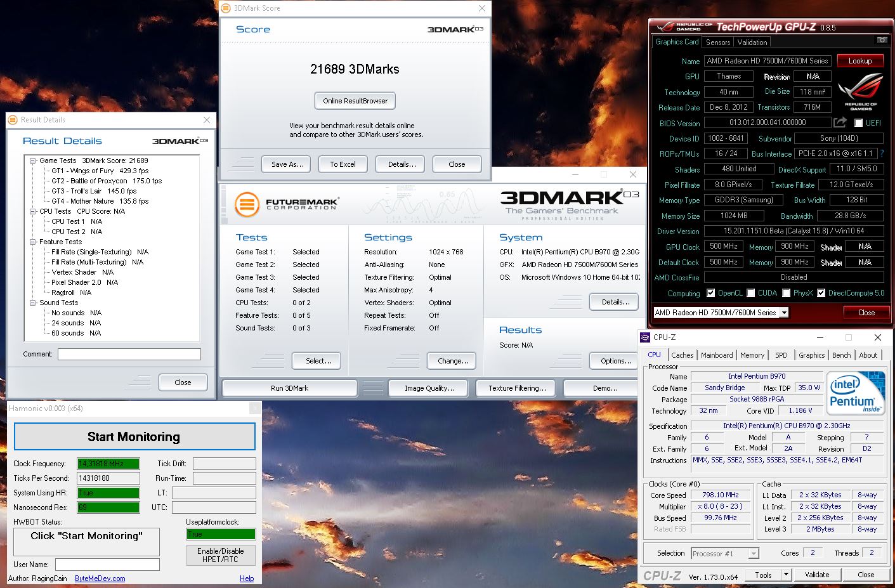Select the Graphics Card tab in GPU-Z
This screenshot has width=895, height=588.
click(x=677, y=42)
